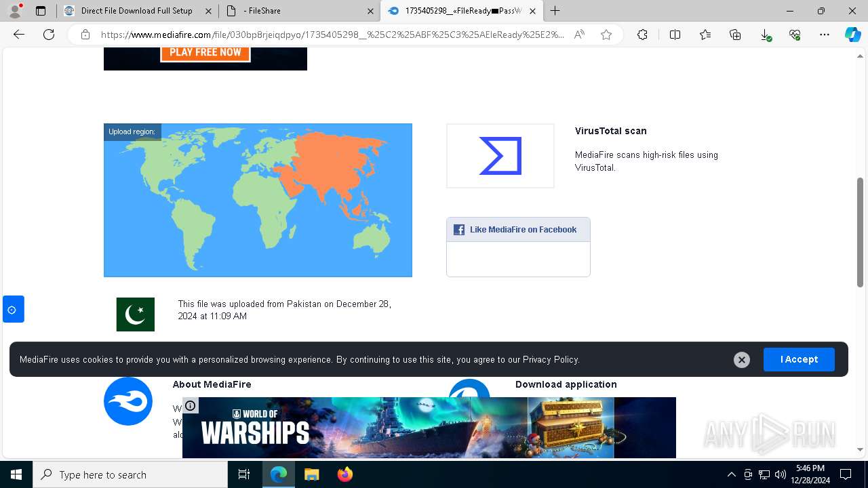Open ad info icon on Warships banner
Screen dimensions: 868x488
(x=191, y=405)
